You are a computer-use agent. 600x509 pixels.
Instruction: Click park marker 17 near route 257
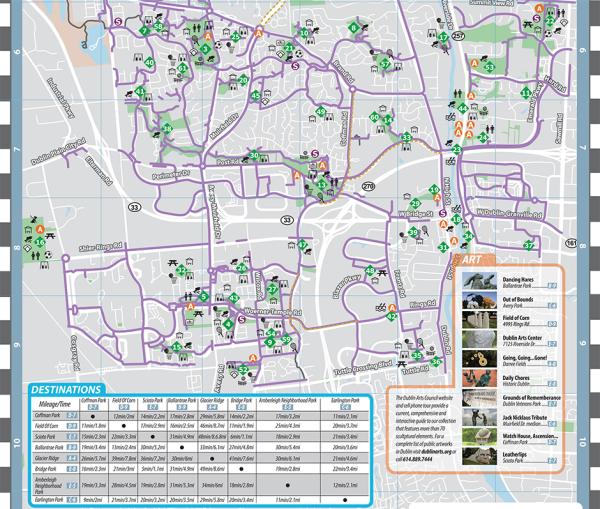pyautogui.click(x=443, y=37)
